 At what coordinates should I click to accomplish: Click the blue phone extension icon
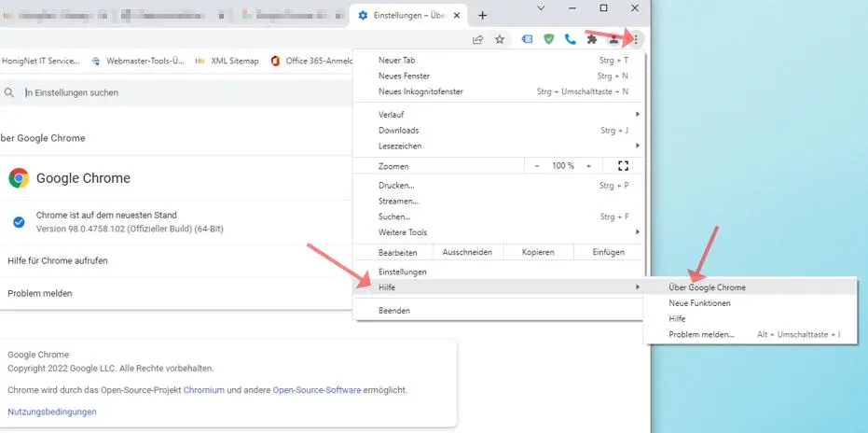point(570,39)
